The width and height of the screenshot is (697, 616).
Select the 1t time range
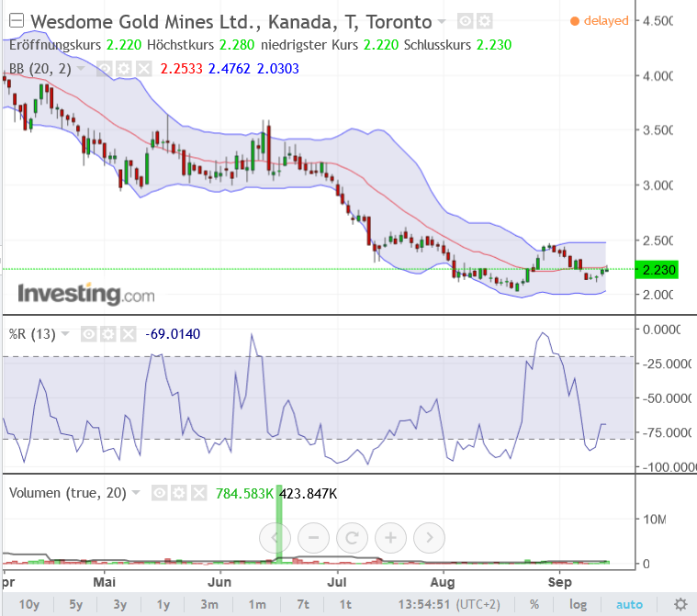[345, 604]
